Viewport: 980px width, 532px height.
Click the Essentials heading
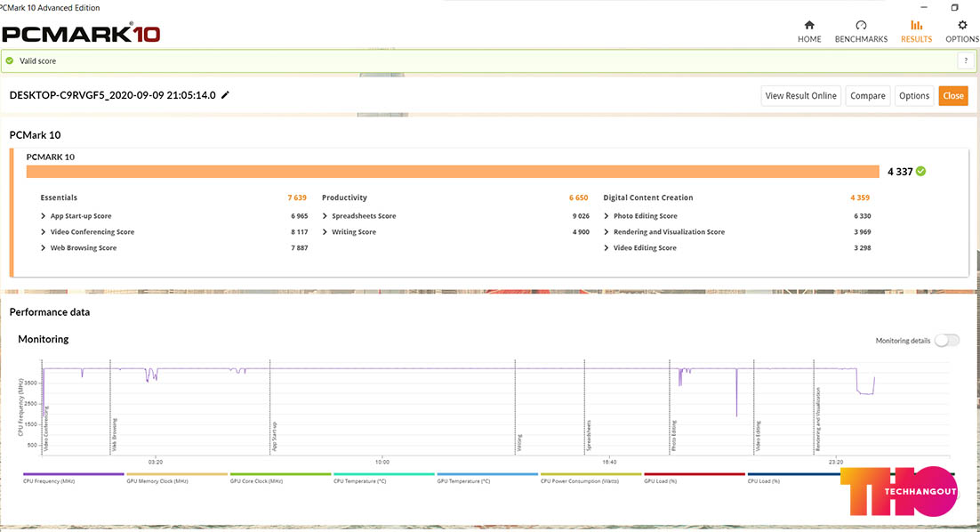tap(59, 197)
